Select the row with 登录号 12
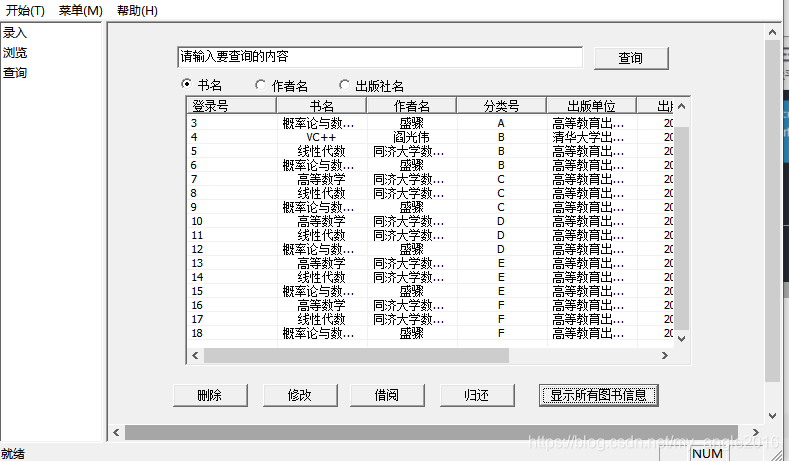The width and height of the screenshot is (789, 461). (x=430, y=249)
